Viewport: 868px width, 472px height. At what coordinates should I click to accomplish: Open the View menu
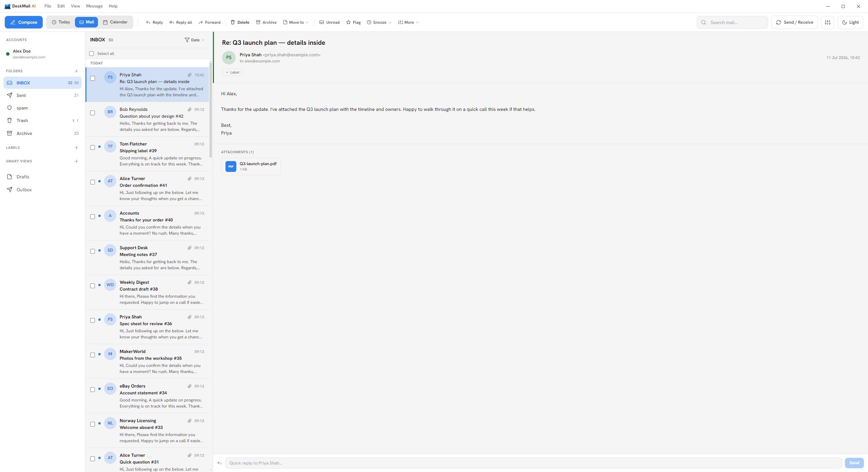click(75, 6)
